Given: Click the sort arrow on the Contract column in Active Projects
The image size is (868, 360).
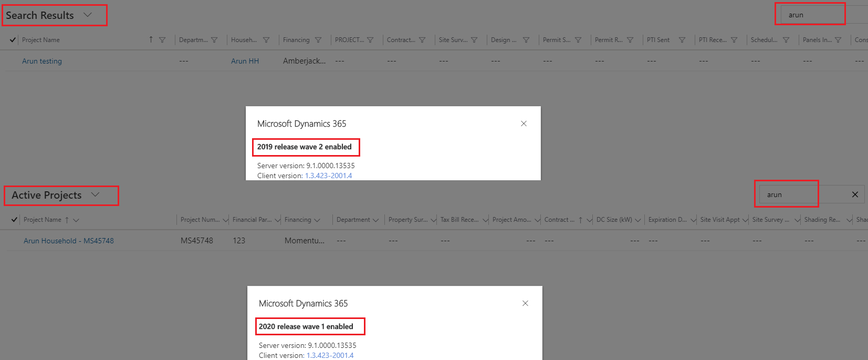Looking at the screenshot, I should 580,220.
